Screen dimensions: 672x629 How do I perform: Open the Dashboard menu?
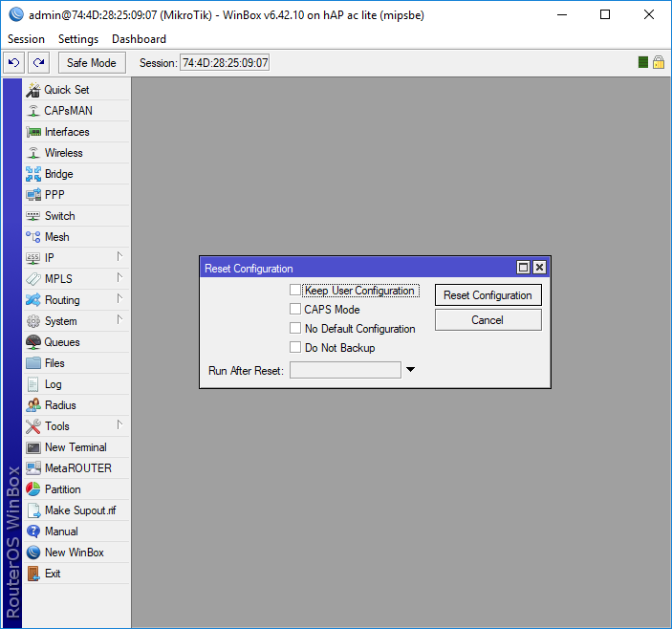(x=139, y=39)
